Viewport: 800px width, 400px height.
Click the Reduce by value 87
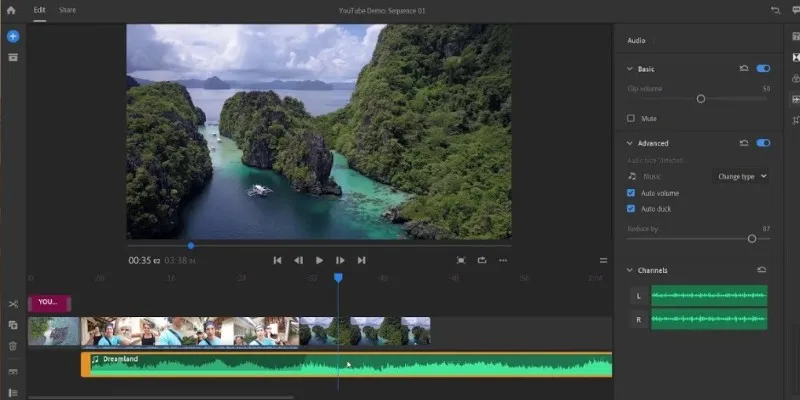[766, 229]
